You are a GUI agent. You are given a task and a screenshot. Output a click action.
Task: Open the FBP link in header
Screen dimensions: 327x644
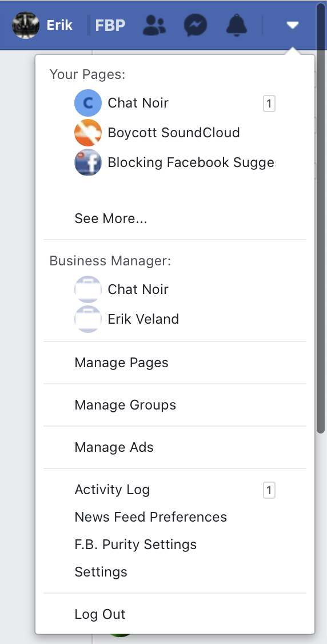click(110, 26)
